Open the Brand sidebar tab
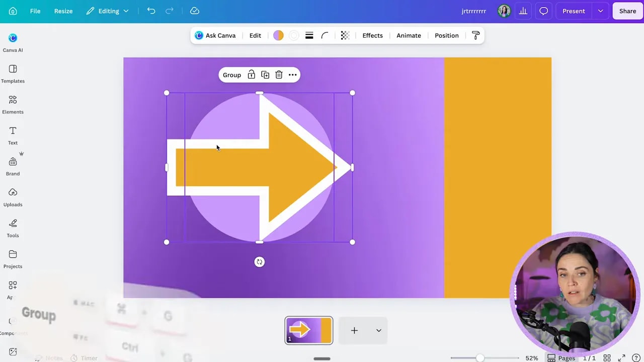The height and width of the screenshot is (362, 644). click(x=13, y=167)
